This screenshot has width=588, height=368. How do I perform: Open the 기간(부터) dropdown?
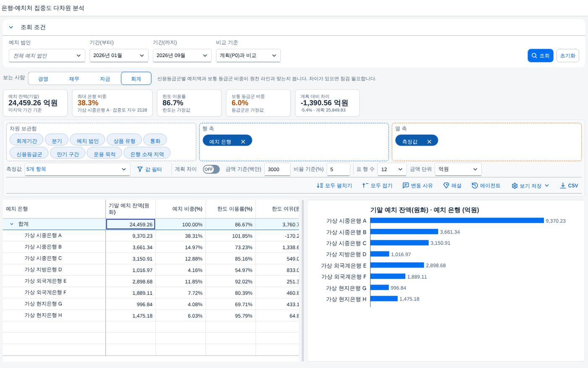click(119, 56)
